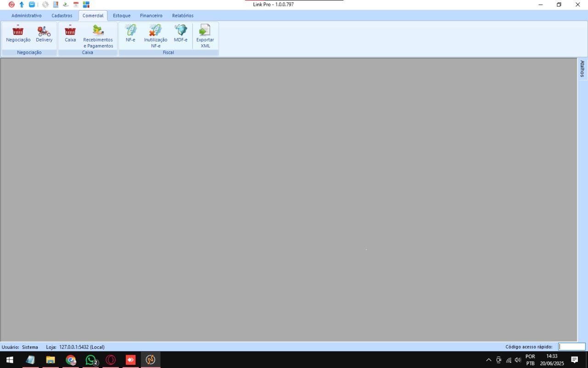588x368 pixels.
Task: Click the calendar icon in quick toolbar
Action: click(76, 5)
